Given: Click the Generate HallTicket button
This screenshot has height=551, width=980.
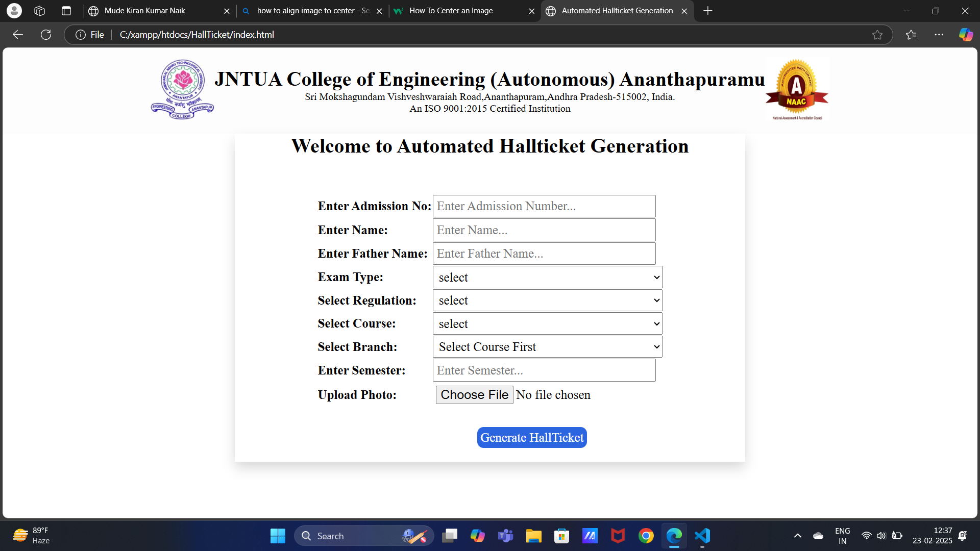Looking at the screenshot, I should pos(531,438).
